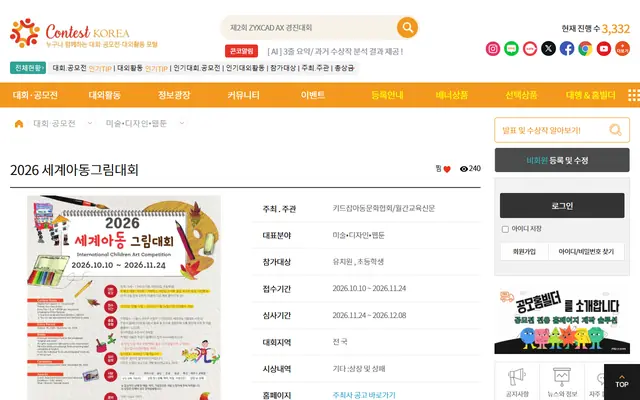Open the 주최사 공고 바로가기 link
The width and height of the screenshot is (640, 400).
[364, 395]
